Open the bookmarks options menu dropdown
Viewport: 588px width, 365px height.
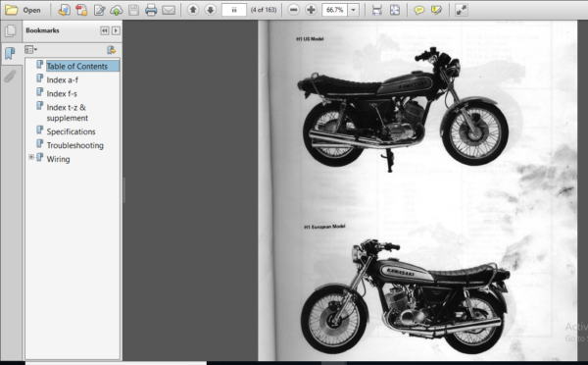[30, 50]
